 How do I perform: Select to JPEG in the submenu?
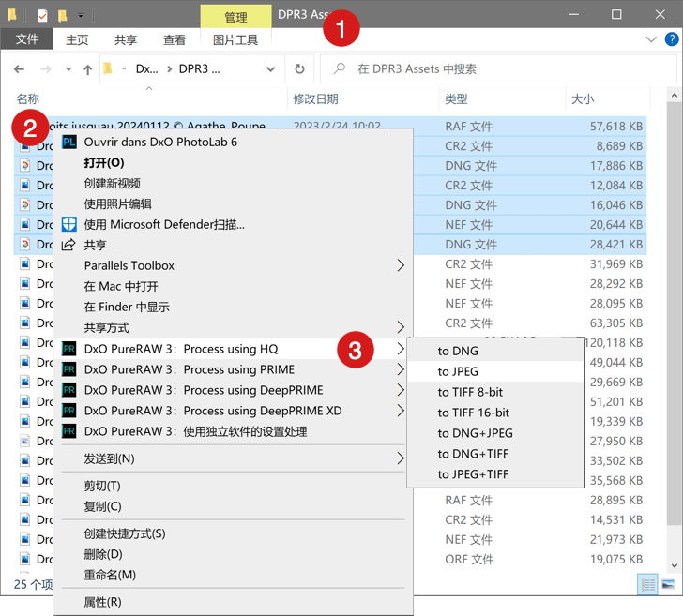(495, 371)
